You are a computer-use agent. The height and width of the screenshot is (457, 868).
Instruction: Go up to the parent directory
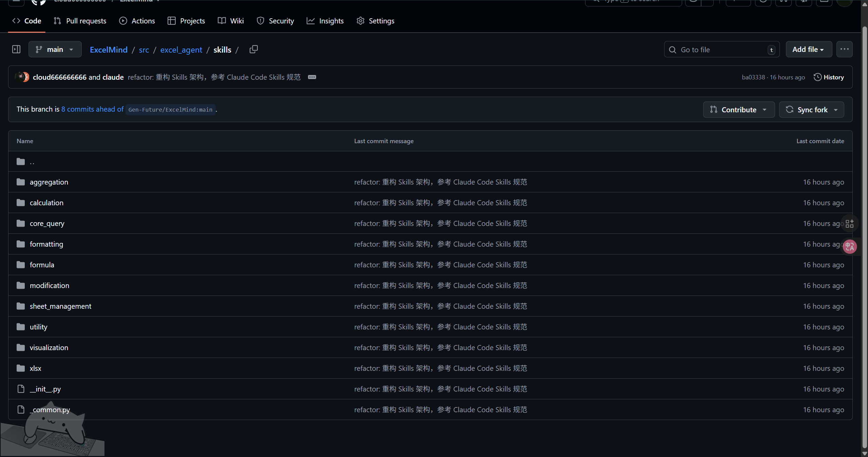click(32, 162)
